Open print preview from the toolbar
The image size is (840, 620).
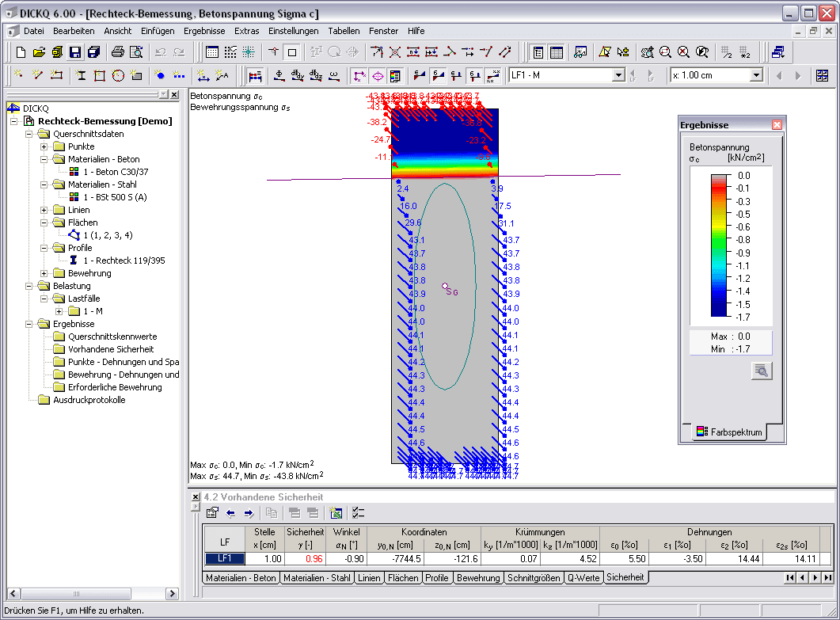(x=136, y=52)
